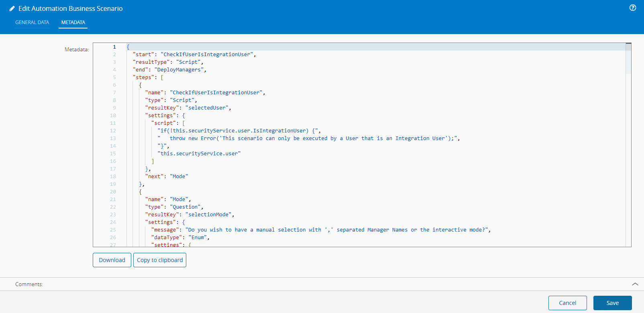Click the "resultType": "Script" line
Screen dimensions: 644x313
click(x=168, y=62)
